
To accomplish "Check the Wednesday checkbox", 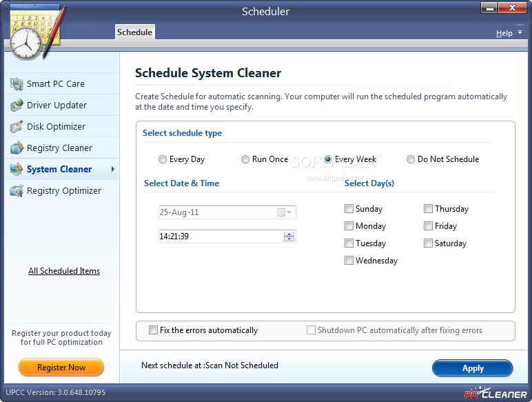I will [x=349, y=261].
